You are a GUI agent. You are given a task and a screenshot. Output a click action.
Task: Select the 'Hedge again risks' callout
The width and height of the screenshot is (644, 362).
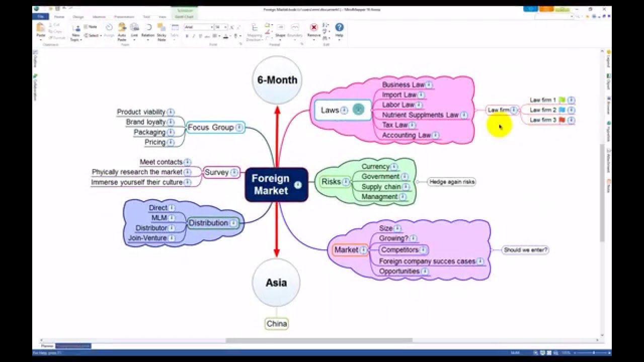[x=452, y=182]
